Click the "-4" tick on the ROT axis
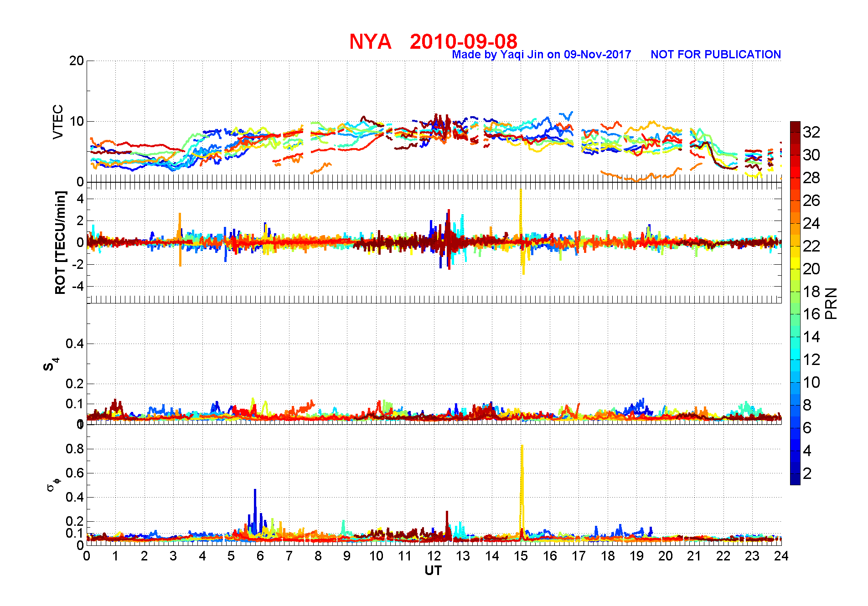Viewport: 868px width, 606px height. point(77,287)
